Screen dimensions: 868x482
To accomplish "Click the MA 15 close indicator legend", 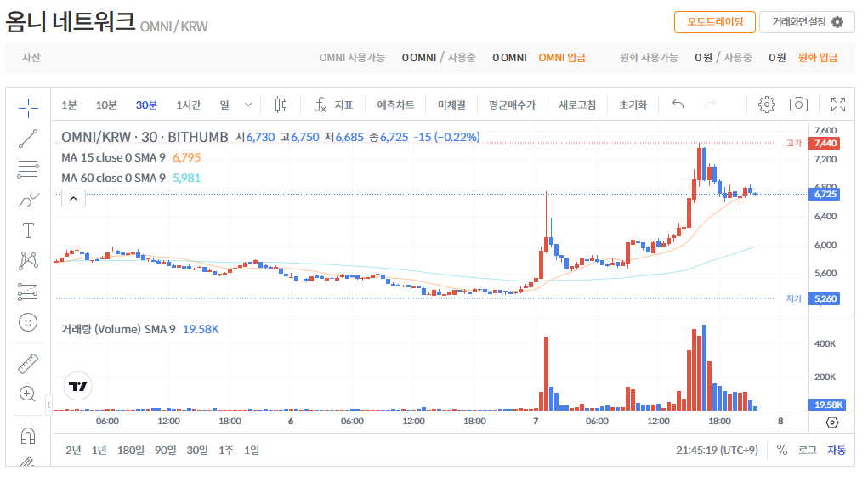I will pos(113,158).
